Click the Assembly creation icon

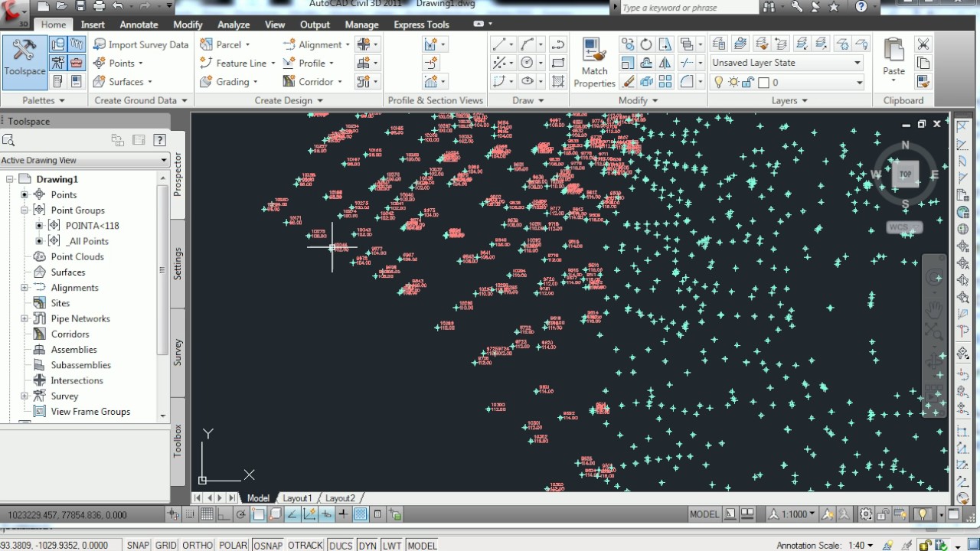tap(363, 63)
